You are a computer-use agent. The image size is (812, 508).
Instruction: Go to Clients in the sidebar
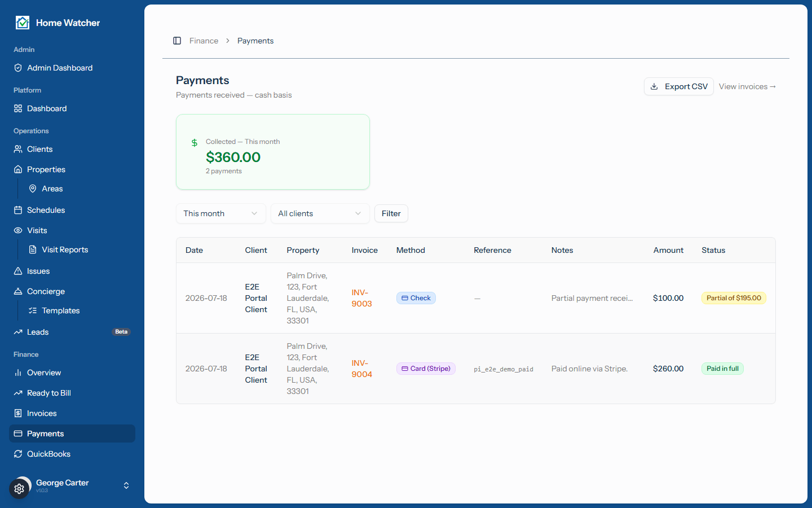72,149
